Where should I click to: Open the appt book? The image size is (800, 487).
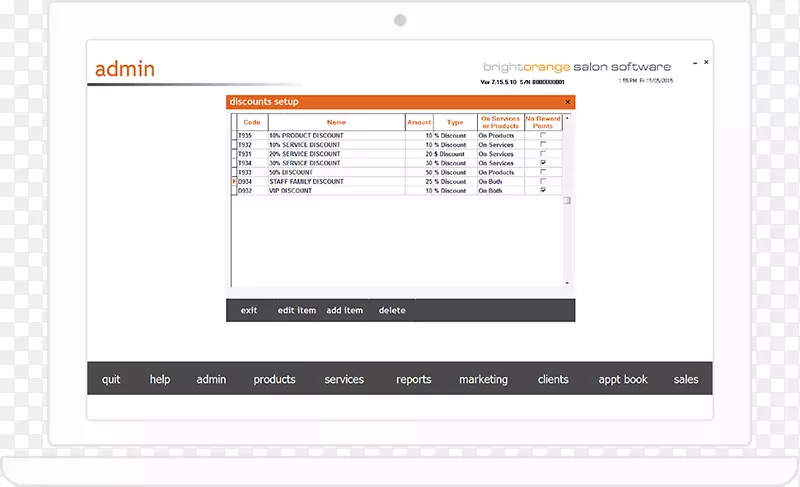tap(623, 380)
